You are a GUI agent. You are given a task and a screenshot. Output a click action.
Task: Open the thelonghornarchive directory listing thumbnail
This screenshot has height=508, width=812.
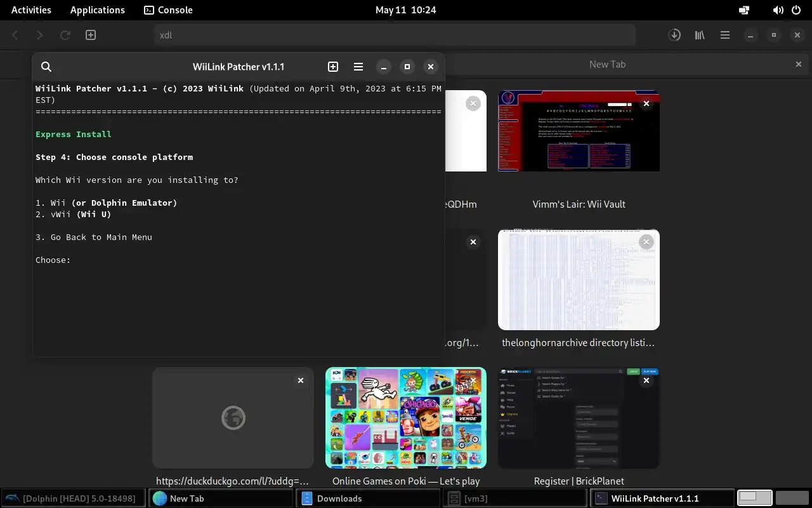(x=579, y=280)
